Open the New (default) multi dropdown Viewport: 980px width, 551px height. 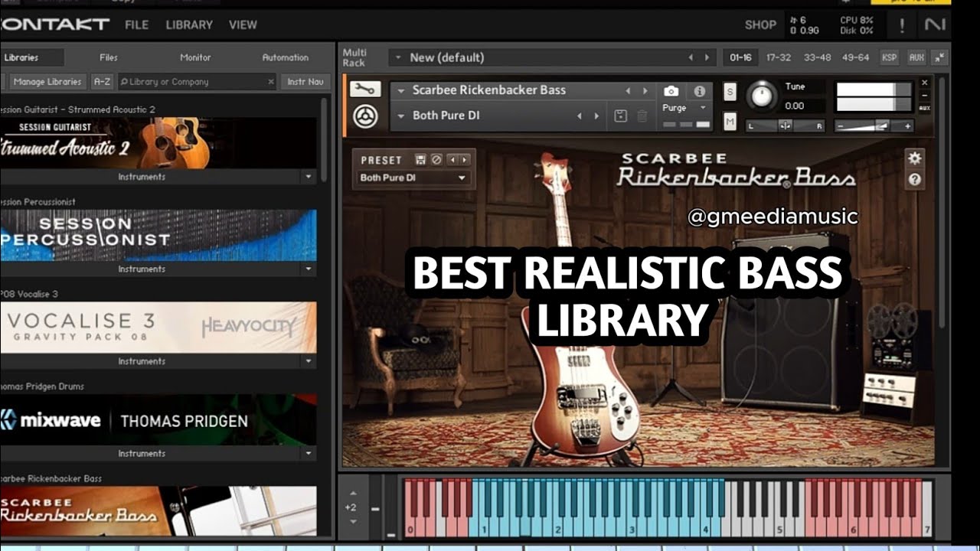tap(397, 57)
